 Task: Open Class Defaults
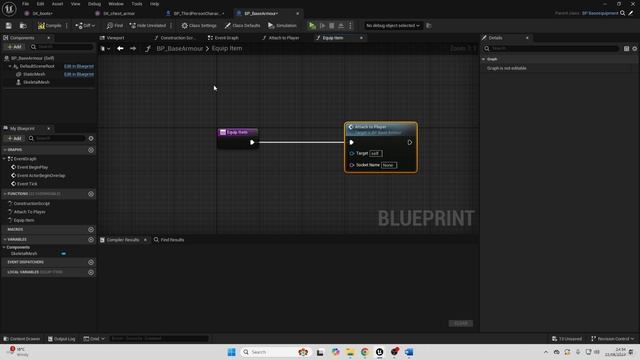pyautogui.click(x=242, y=26)
